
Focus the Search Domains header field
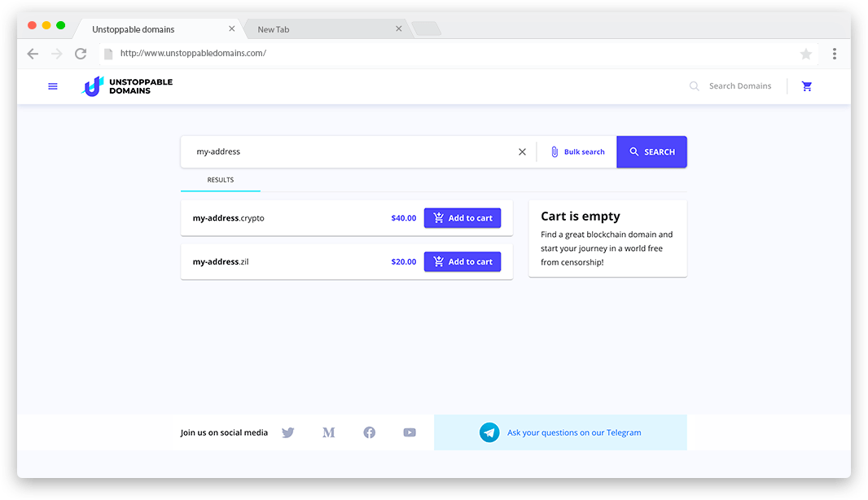(x=740, y=86)
